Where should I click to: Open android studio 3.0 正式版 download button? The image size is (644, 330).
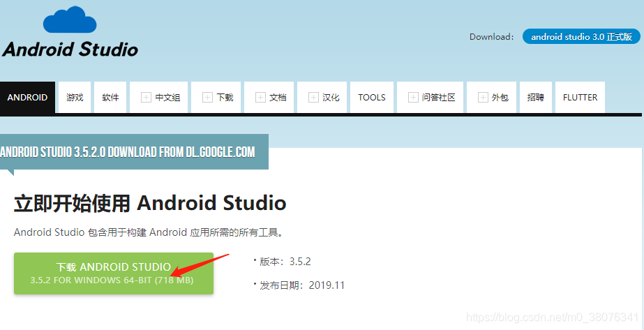click(x=581, y=36)
